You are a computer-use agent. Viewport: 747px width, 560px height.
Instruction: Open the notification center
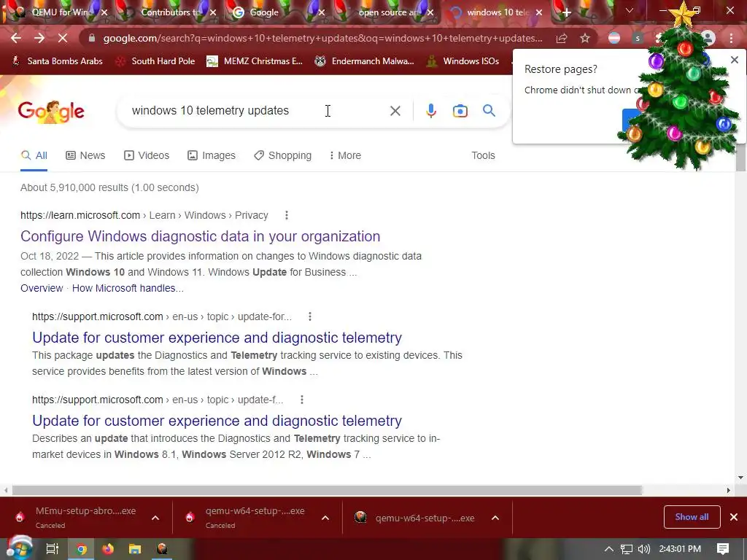723,549
